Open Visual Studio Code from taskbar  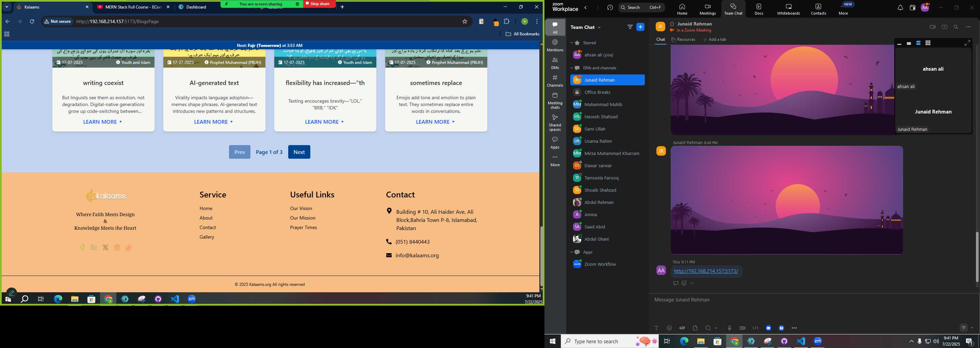[x=801, y=341]
